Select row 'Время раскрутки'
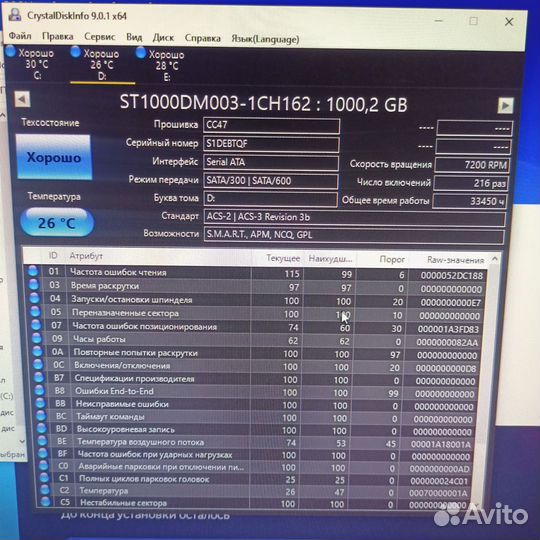Viewport: 540px width, 540px height. (257, 287)
